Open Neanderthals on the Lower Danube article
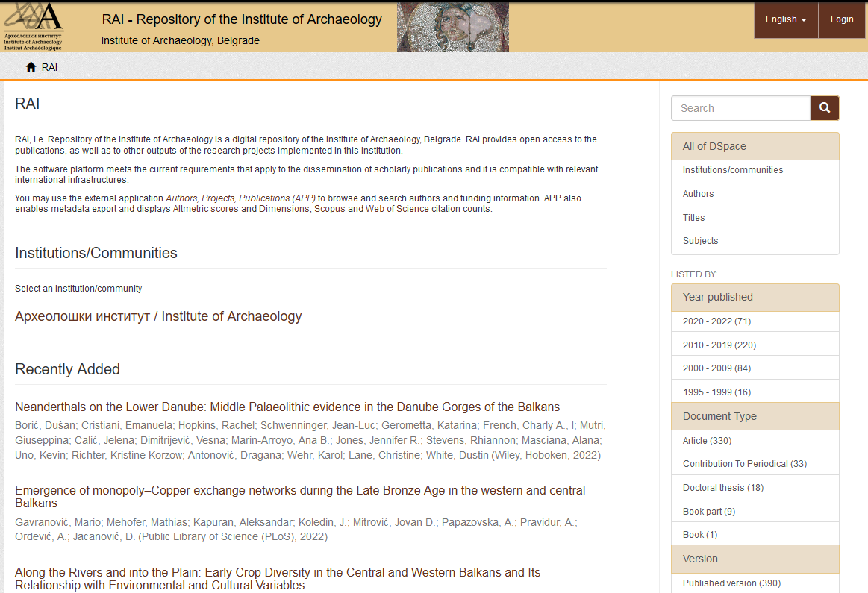868x593 pixels. (287, 407)
